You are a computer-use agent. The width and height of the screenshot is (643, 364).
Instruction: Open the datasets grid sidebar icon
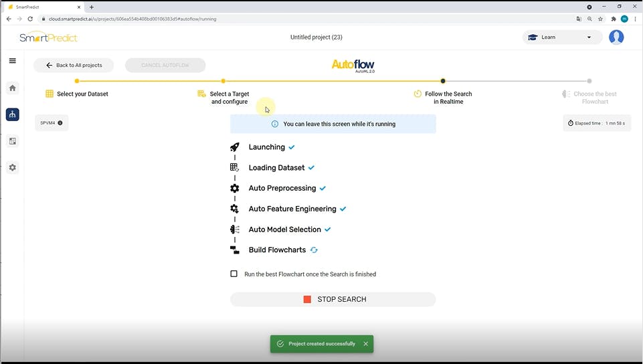pyautogui.click(x=13, y=141)
